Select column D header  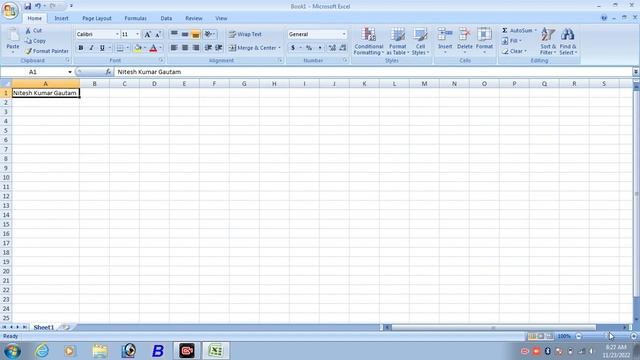point(154,84)
